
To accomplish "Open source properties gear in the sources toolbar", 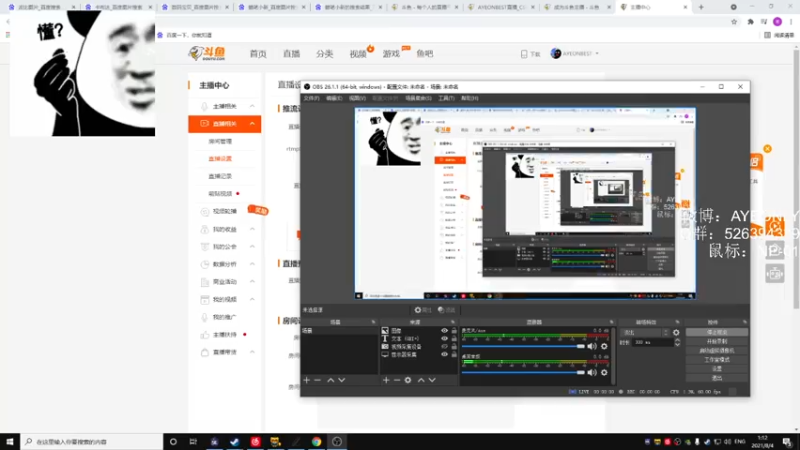I will [408, 380].
